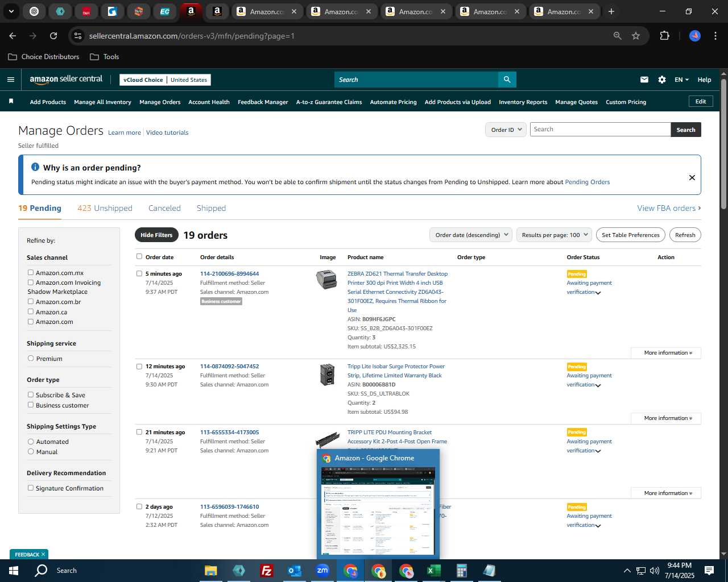Viewport: 728px width, 582px height.
Task: Select the Premium shipping service radio
Action: 31,358
